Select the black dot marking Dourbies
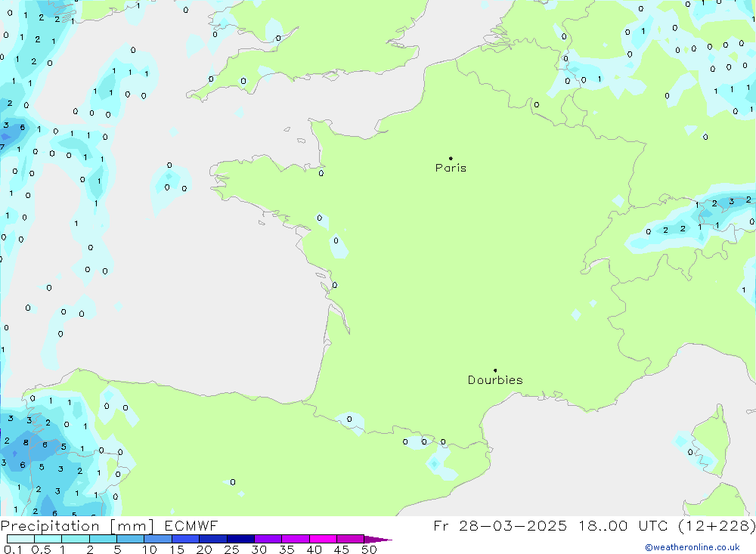This screenshot has width=756, height=554. (x=495, y=370)
